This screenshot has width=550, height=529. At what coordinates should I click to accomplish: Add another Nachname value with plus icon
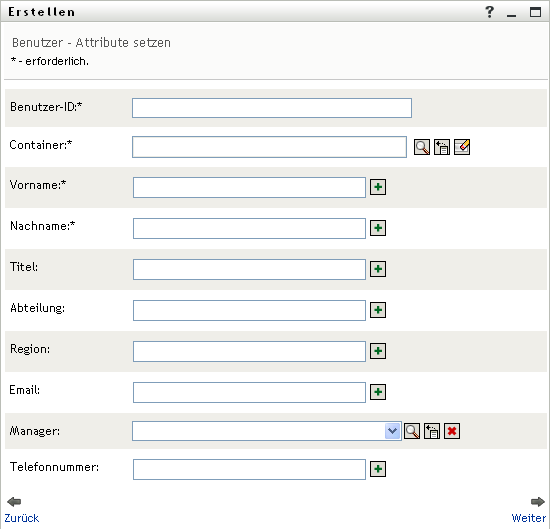point(378,228)
